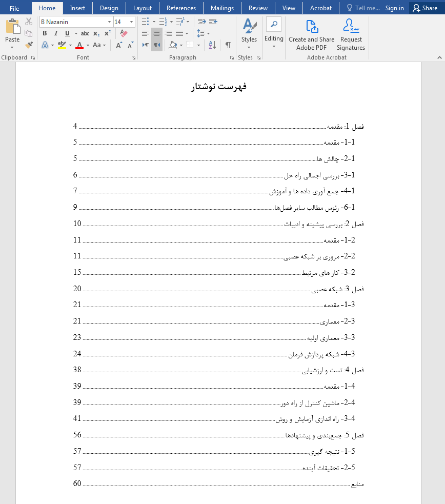Click the Copy icon
Screen dimensions: 445x504
click(x=29, y=33)
